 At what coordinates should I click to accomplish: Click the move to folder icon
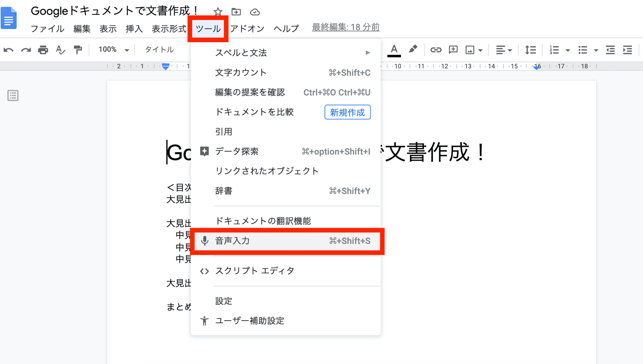(x=236, y=12)
